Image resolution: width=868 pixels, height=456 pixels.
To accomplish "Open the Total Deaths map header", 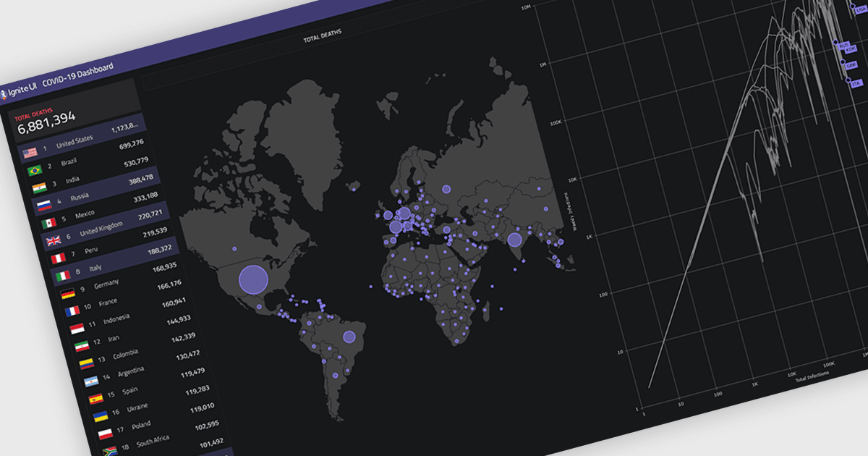I will point(323,34).
